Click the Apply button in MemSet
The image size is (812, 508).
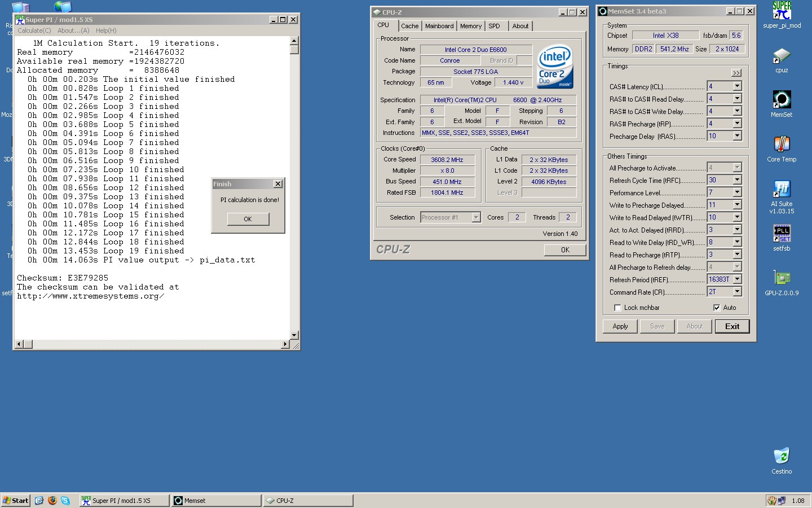[620, 326]
